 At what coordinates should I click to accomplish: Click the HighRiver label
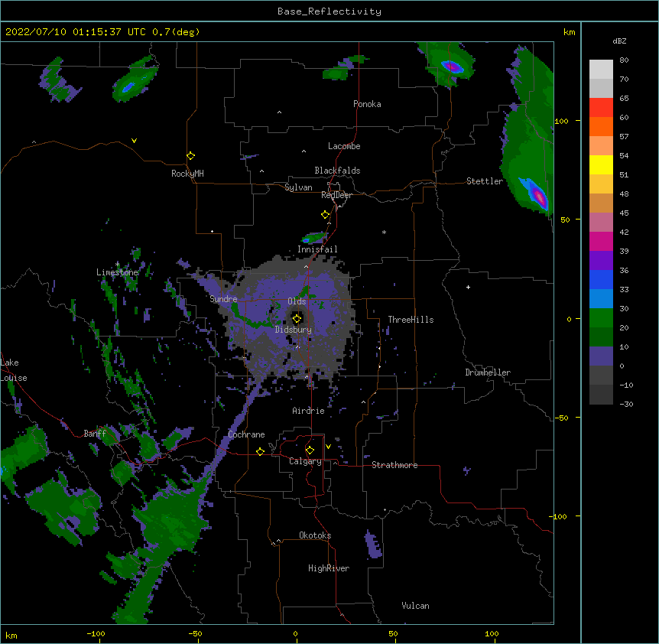(x=329, y=568)
